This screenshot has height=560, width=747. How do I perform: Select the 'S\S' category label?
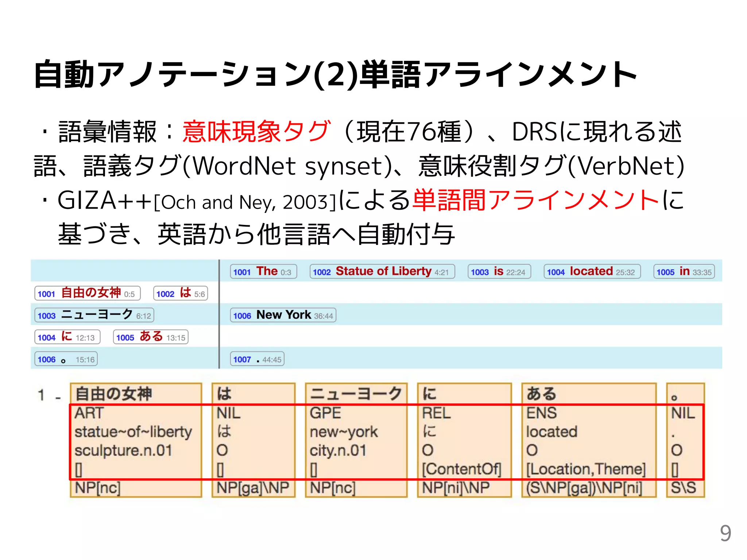point(684,488)
